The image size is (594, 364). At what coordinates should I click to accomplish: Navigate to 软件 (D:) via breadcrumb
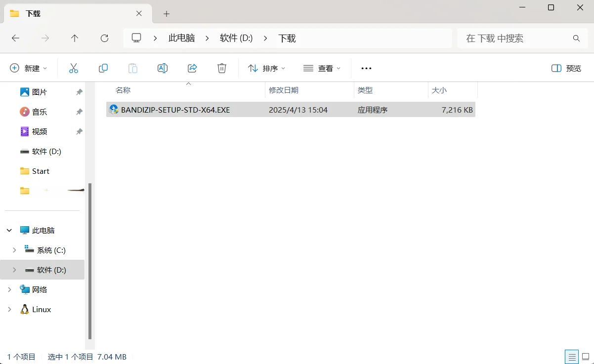[237, 38]
